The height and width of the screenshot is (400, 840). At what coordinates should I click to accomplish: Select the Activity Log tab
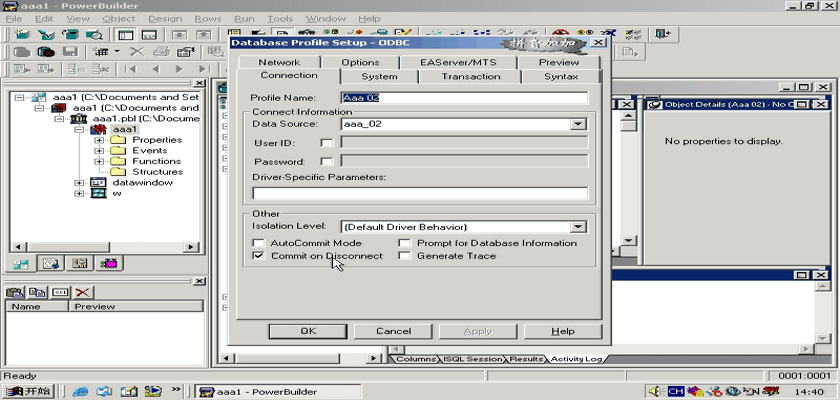[x=576, y=359]
